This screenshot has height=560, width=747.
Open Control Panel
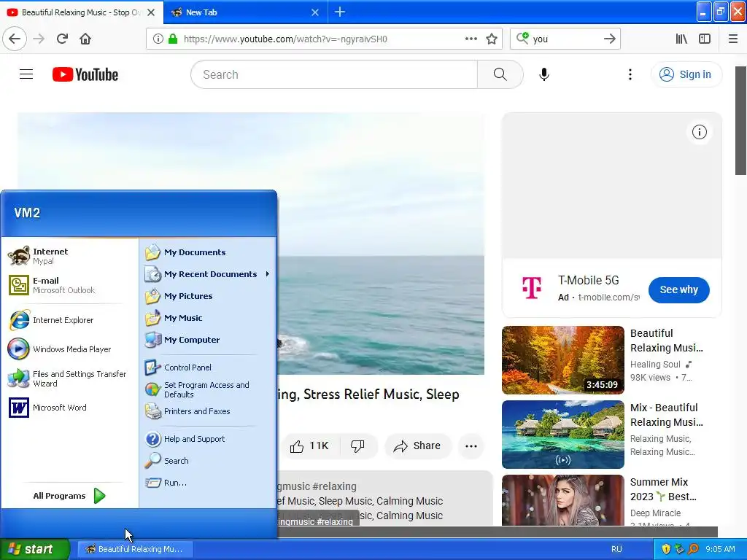[x=208, y=367]
